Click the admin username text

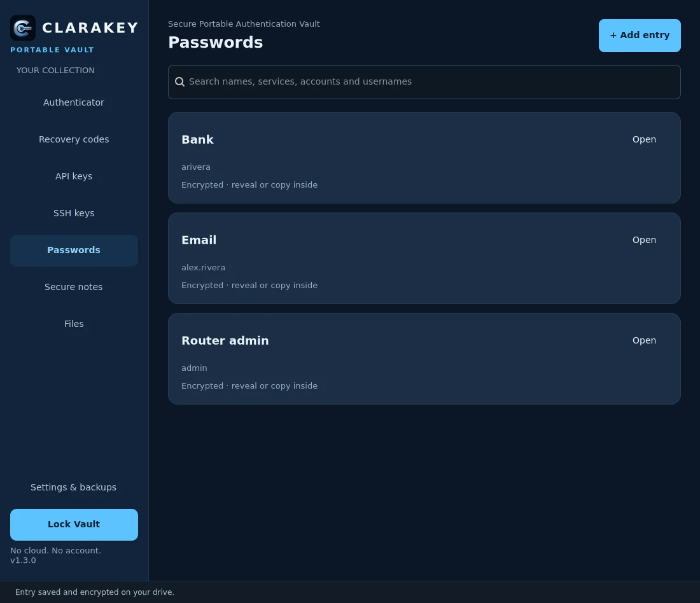[x=194, y=368]
